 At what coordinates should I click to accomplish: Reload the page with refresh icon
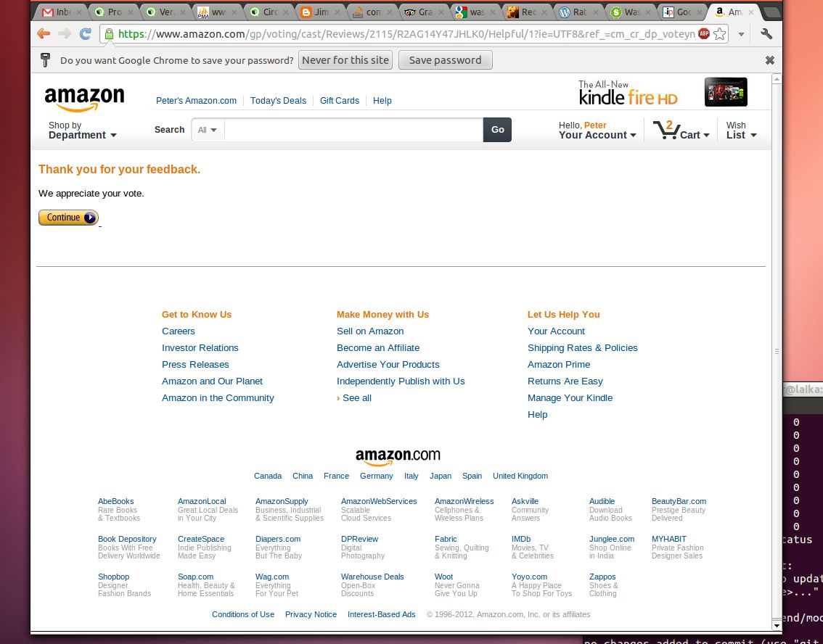point(85,34)
